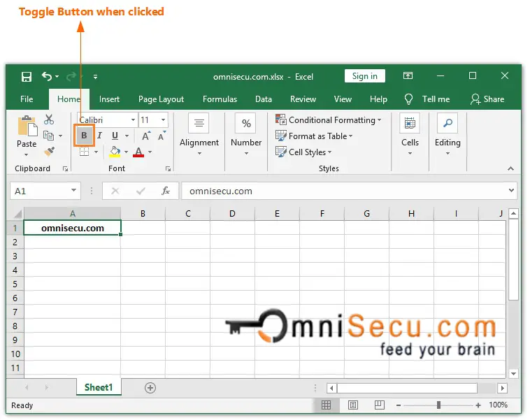This screenshot has width=530, height=420.
Task: Customize Quick Access Toolbar dropdown
Action: click(95, 77)
